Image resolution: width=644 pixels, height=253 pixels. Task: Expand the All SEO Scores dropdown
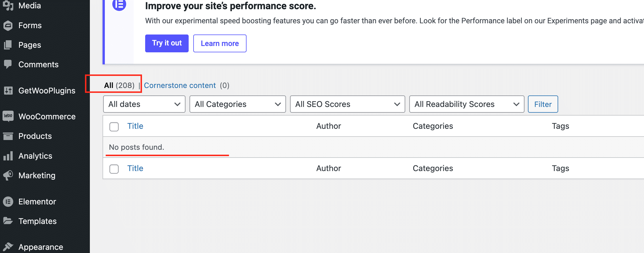tap(347, 104)
